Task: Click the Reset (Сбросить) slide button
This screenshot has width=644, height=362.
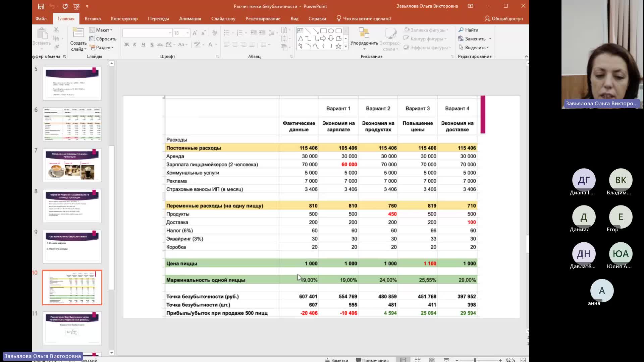Action: pyautogui.click(x=103, y=39)
